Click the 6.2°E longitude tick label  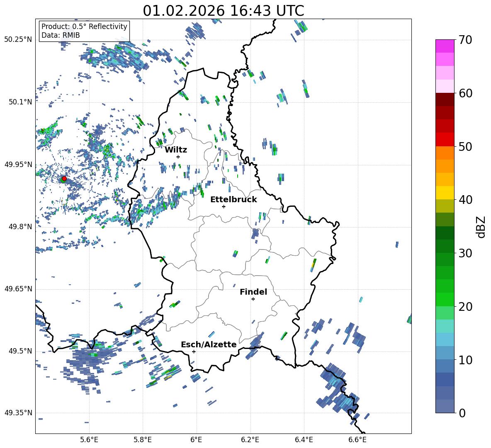pos(250,440)
